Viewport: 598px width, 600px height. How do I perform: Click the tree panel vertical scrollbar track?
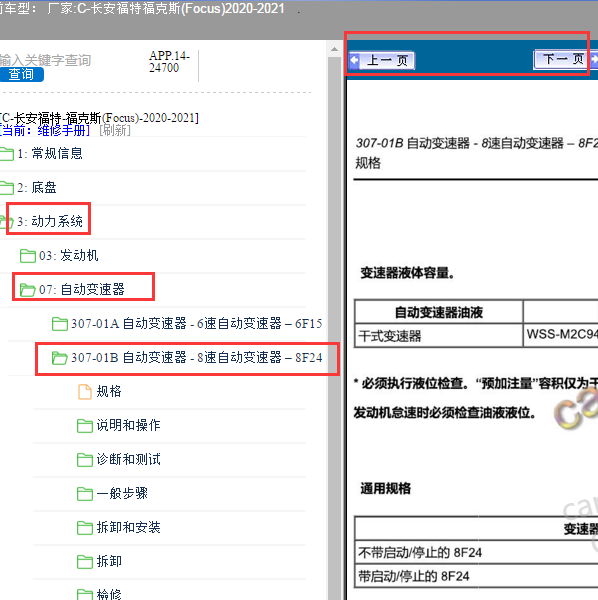click(x=334, y=328)
